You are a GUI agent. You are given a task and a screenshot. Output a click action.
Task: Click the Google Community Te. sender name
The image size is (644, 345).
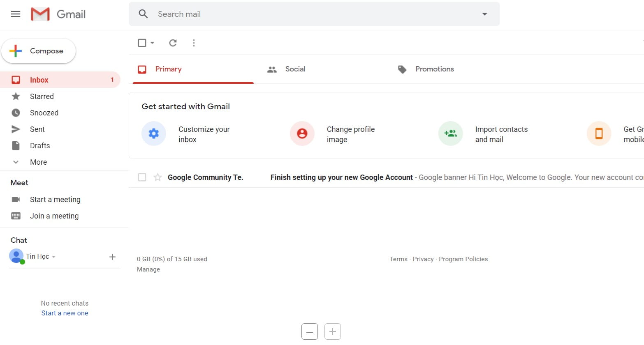pos(205,177)
